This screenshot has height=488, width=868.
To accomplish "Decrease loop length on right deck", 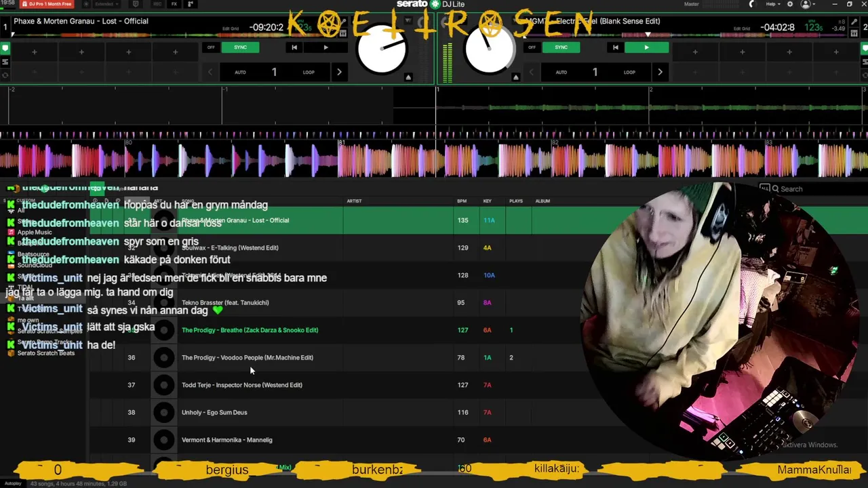I will pyautogui.click(x=531, y=72).
